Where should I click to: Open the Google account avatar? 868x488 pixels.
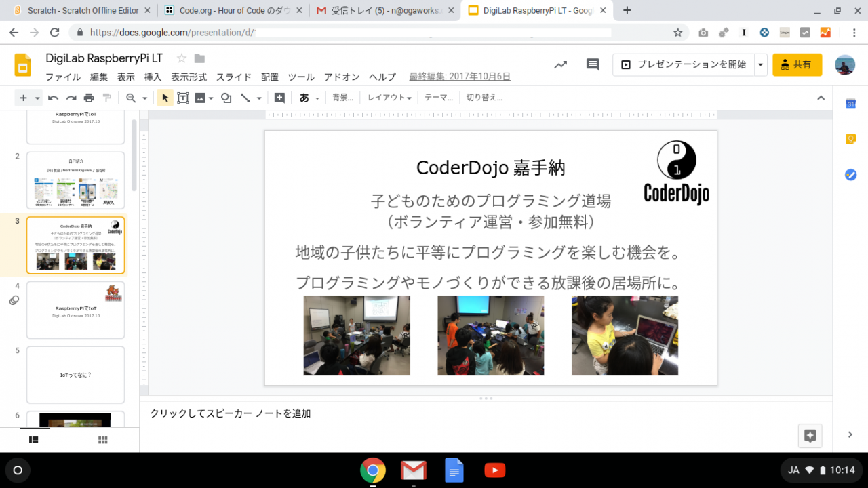point(845,65)
